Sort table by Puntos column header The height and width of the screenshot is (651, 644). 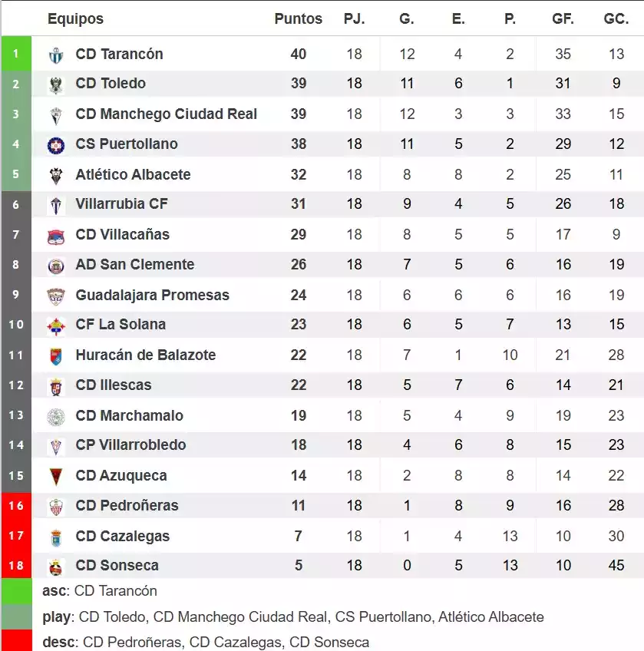(x=298, y=19)
